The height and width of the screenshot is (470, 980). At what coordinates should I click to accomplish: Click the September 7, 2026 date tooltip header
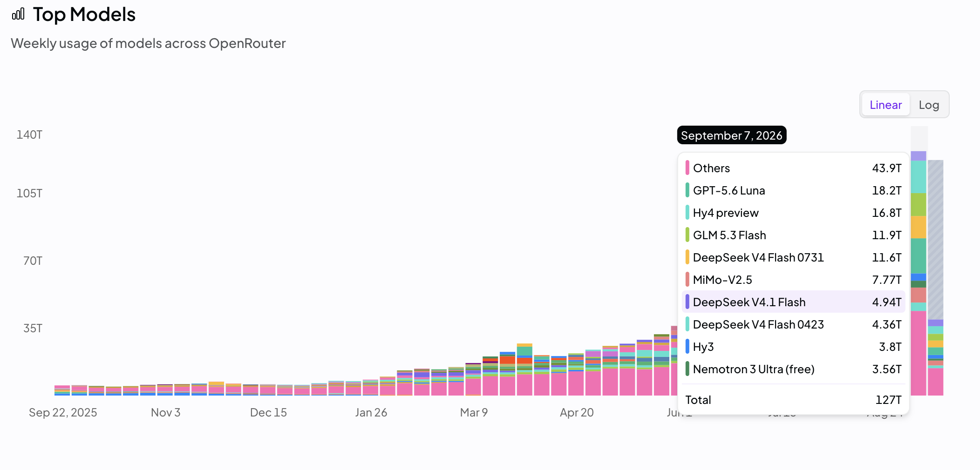(732, 135)
